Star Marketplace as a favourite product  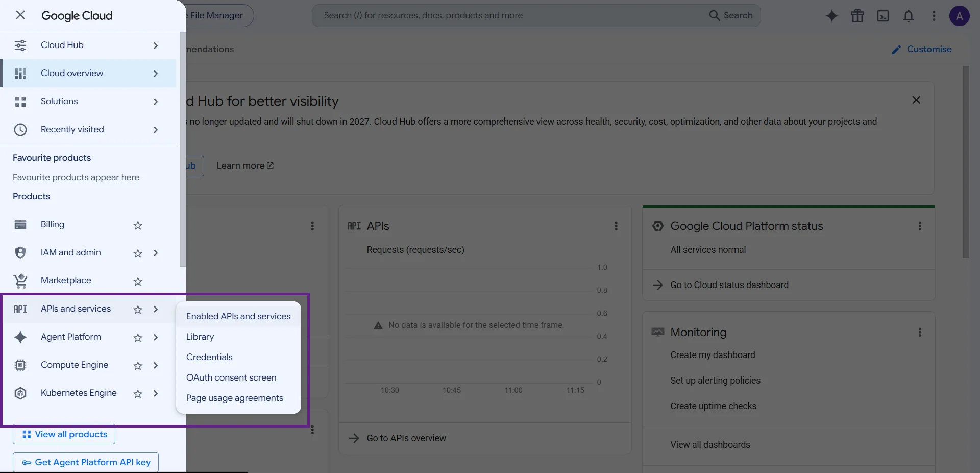pyautogui.click(x=138, y=281)
